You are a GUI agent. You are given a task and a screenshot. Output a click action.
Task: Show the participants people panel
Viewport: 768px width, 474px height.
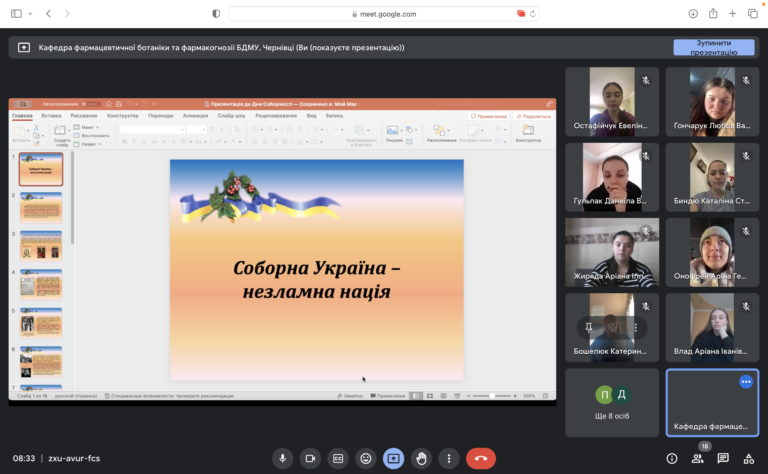pos(697,459)
